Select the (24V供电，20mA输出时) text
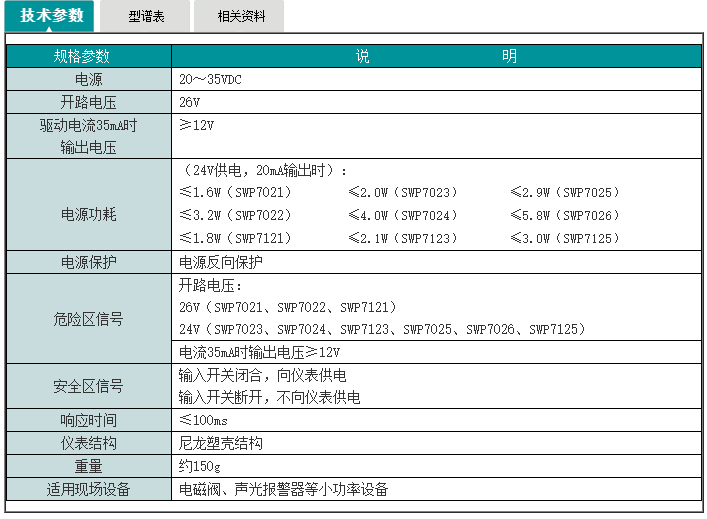Screen dimensions: 707x519 pyautogui.click(x=263, y=170)
